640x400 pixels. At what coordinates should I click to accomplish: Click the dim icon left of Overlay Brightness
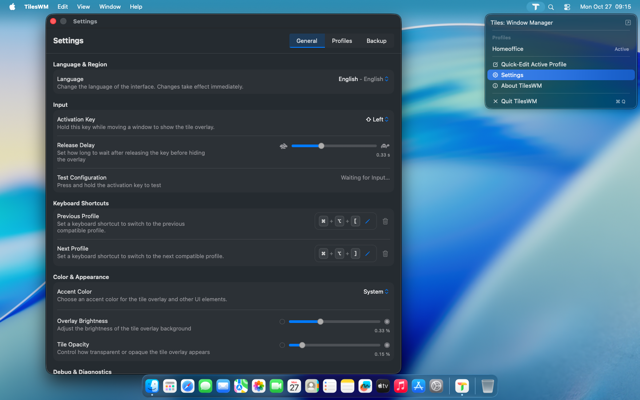[x=282, y=322]
